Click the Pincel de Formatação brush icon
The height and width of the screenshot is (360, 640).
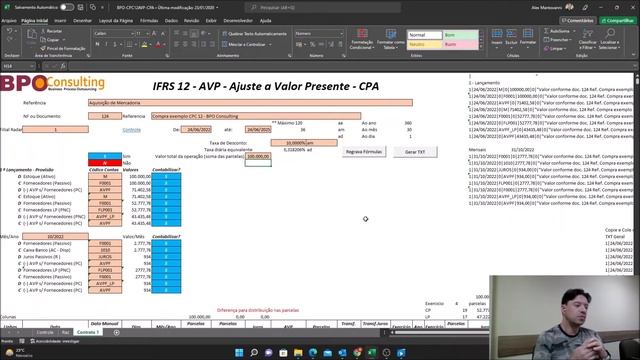click(x=43, y=48)
